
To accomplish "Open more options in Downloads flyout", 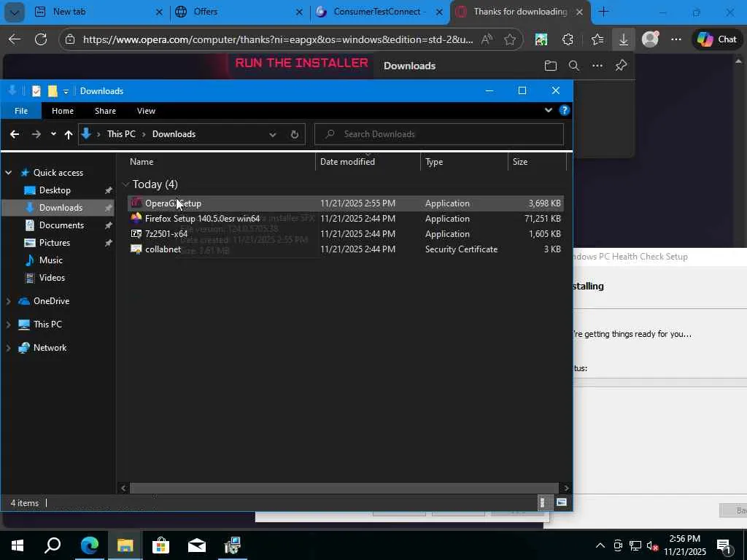I will pyautogui.click(x=597, y=66).
